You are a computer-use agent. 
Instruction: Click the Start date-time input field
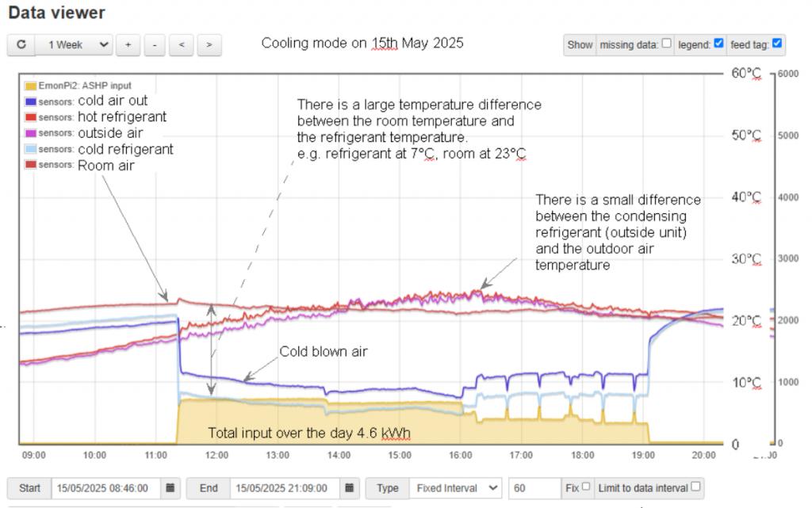click(106, 488)
